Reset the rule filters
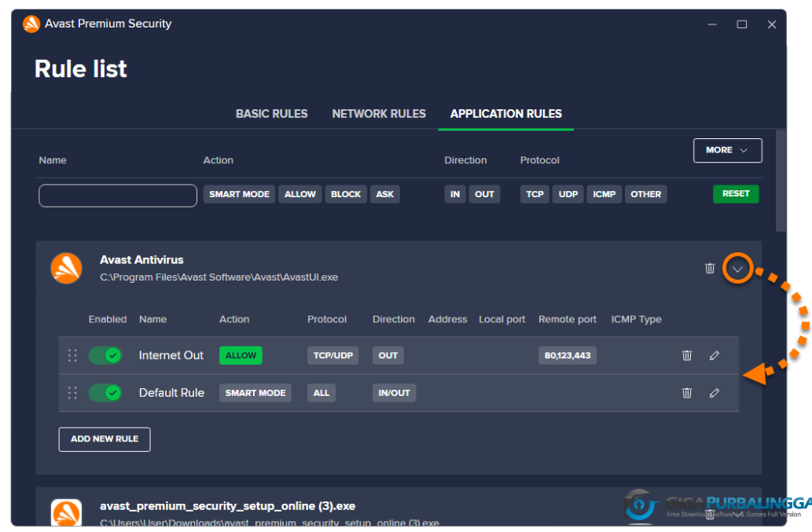 pyautogui.click(x=736, y=193)
